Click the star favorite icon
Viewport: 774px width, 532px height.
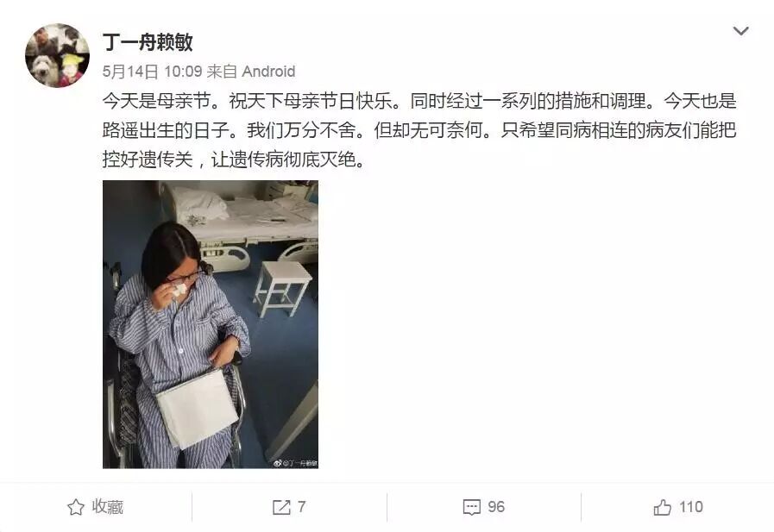click(76, 507)
